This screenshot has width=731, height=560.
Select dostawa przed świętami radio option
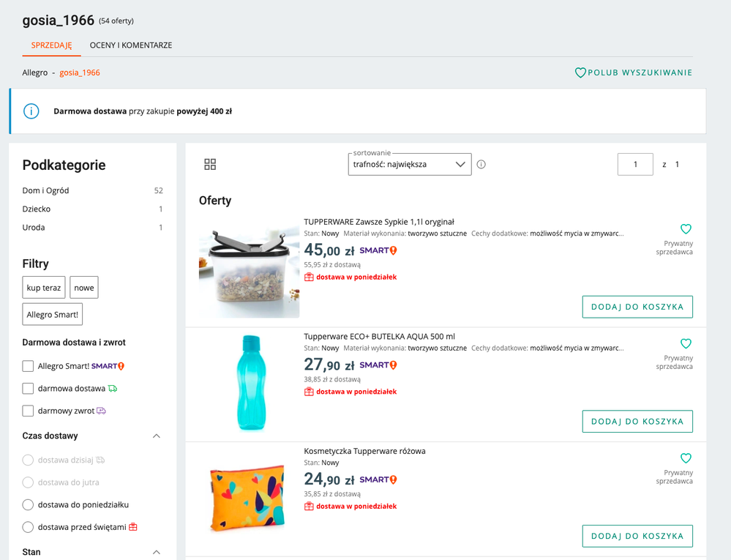(x=28, y=527)
